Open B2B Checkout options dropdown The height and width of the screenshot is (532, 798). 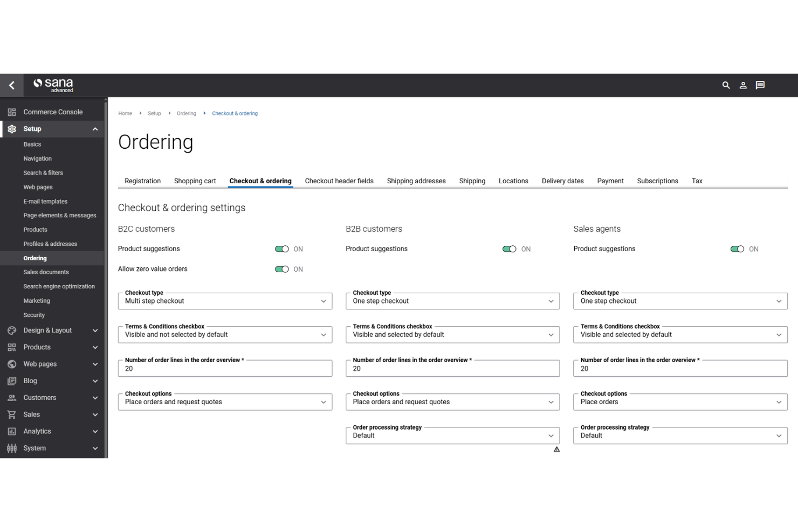pyautogui.click(x=452, y=402)
